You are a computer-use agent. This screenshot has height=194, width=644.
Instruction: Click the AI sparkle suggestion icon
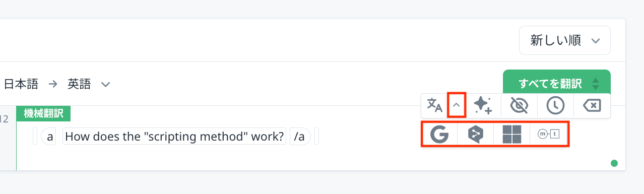(483, 105)
